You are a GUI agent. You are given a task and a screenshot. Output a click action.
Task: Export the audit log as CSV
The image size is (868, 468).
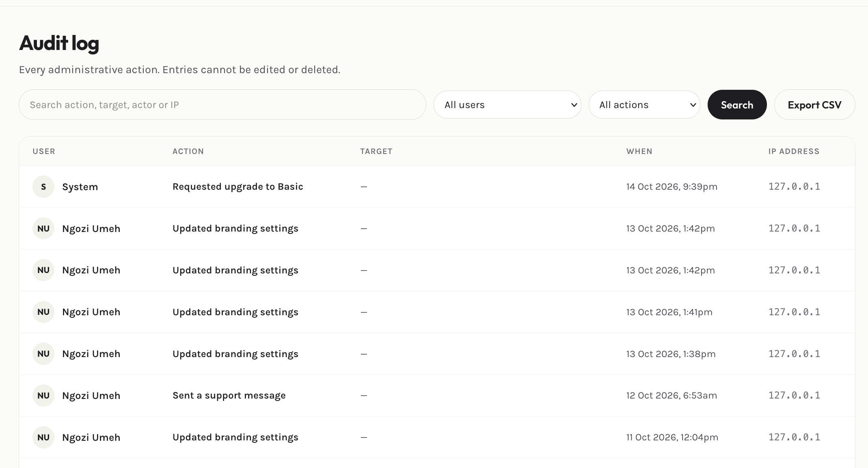(814, 105)
